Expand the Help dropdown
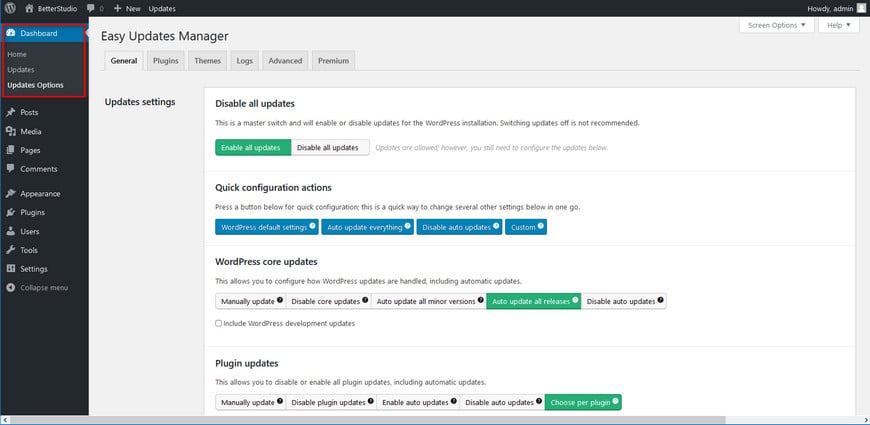The image size is (870, 425). 838,26
